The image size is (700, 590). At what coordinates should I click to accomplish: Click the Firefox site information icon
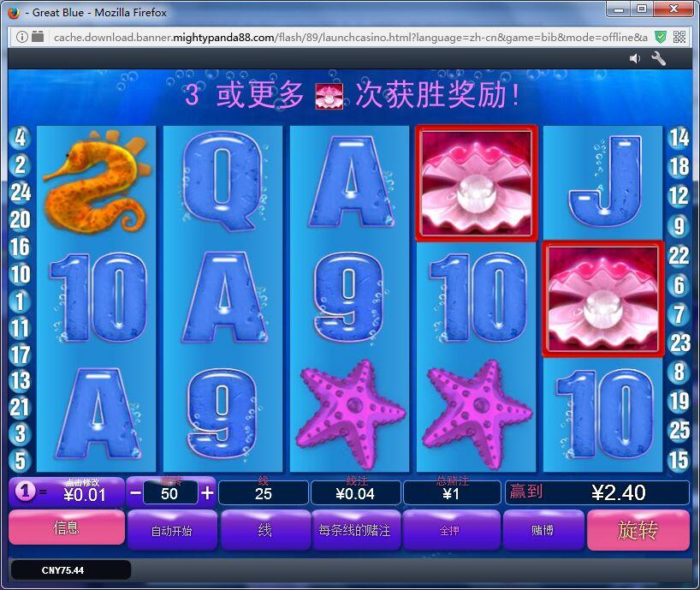coord(22,37)
